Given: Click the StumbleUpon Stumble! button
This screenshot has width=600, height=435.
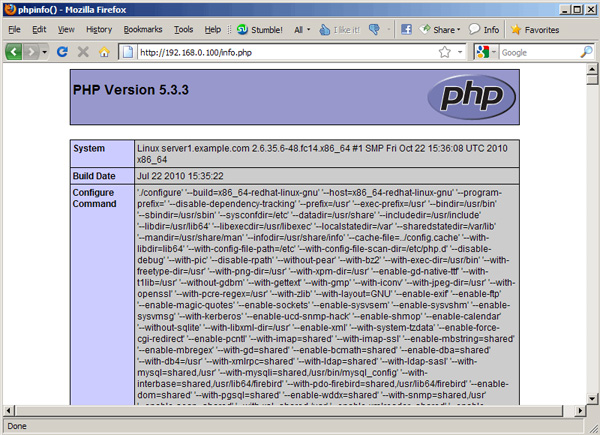Looking at the screenshot, I should coord(259,29).
